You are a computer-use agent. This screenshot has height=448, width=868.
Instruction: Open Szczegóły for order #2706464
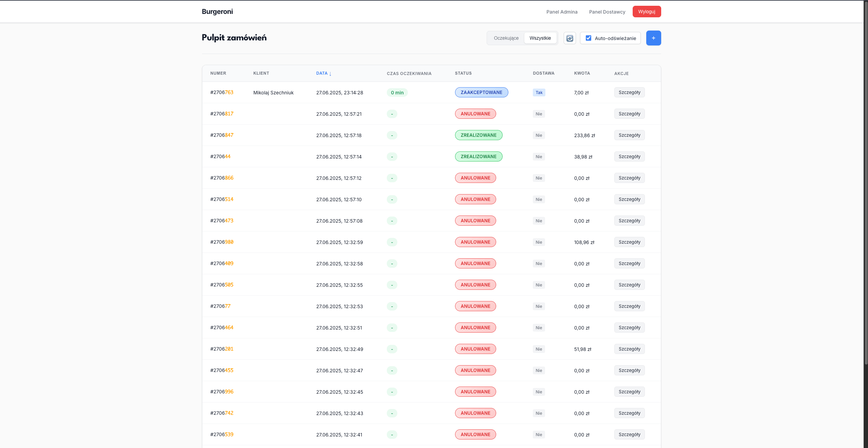[x=629, y=328]
